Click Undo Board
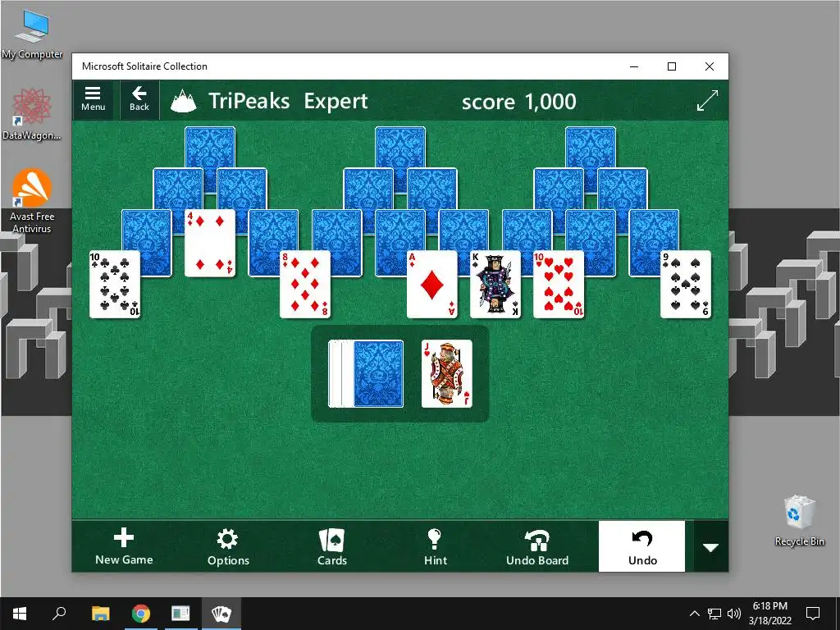Screen dimensions: 840x630 (537, 546)
